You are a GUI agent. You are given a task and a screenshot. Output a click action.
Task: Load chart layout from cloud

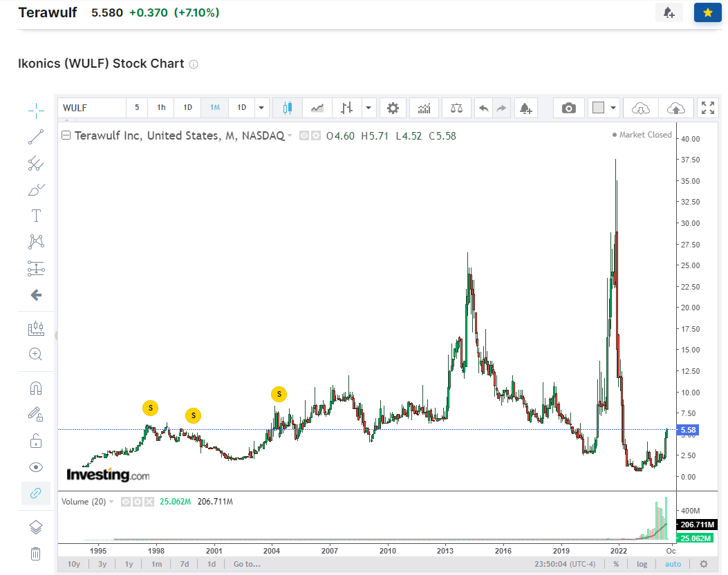(640, 108)
